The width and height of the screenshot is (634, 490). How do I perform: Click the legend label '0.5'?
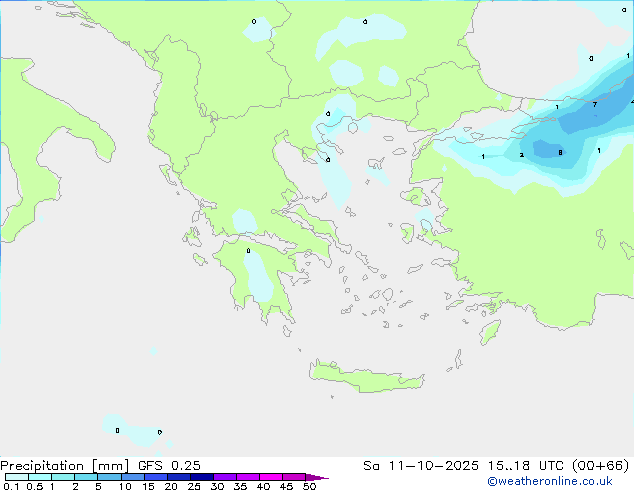coord(35,486)
